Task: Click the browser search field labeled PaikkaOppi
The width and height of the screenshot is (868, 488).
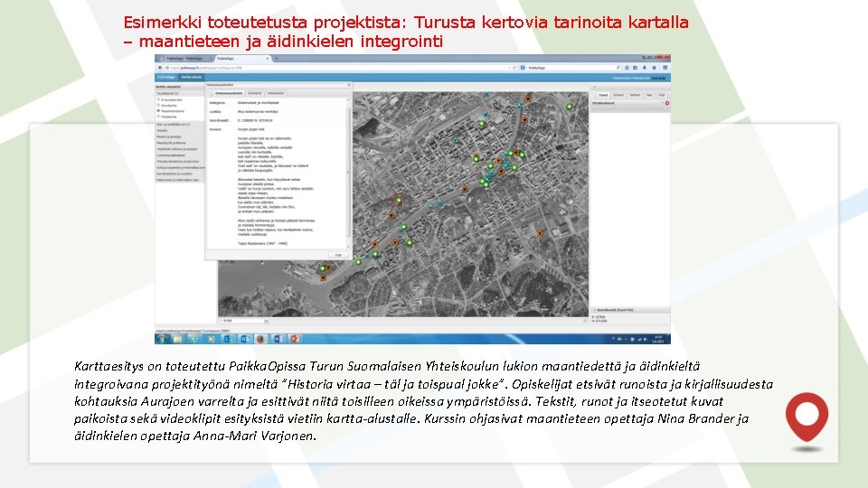Action: 571,68
